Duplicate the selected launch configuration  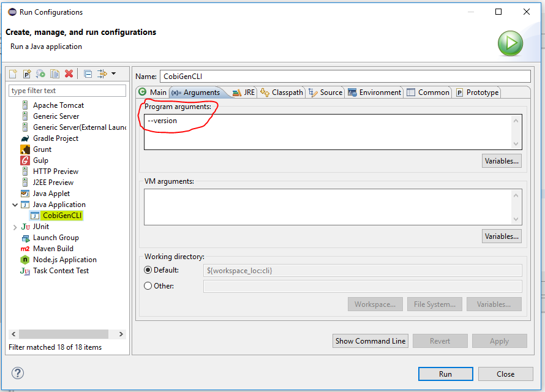click(x=55, y=73)
